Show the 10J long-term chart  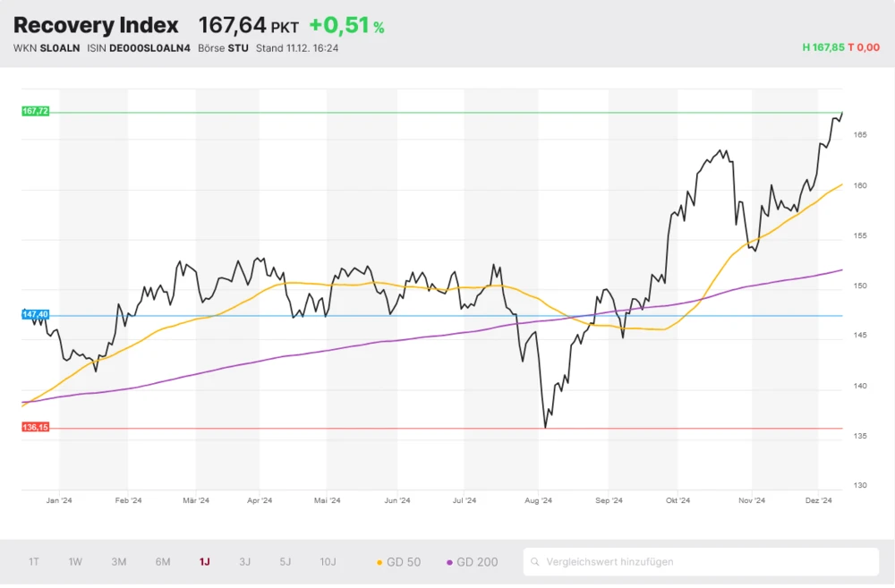click(x=328, y=561)
